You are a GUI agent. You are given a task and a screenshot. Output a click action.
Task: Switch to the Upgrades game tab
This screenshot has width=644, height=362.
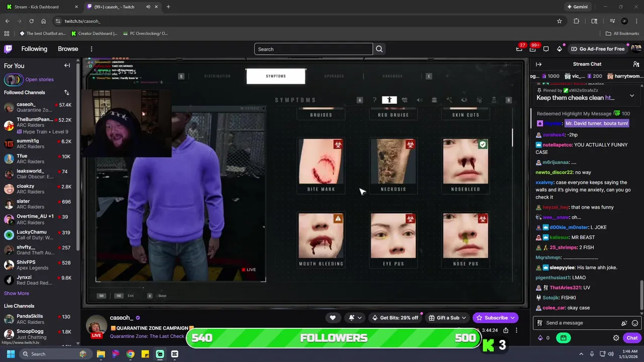click(x=334, y=76)
